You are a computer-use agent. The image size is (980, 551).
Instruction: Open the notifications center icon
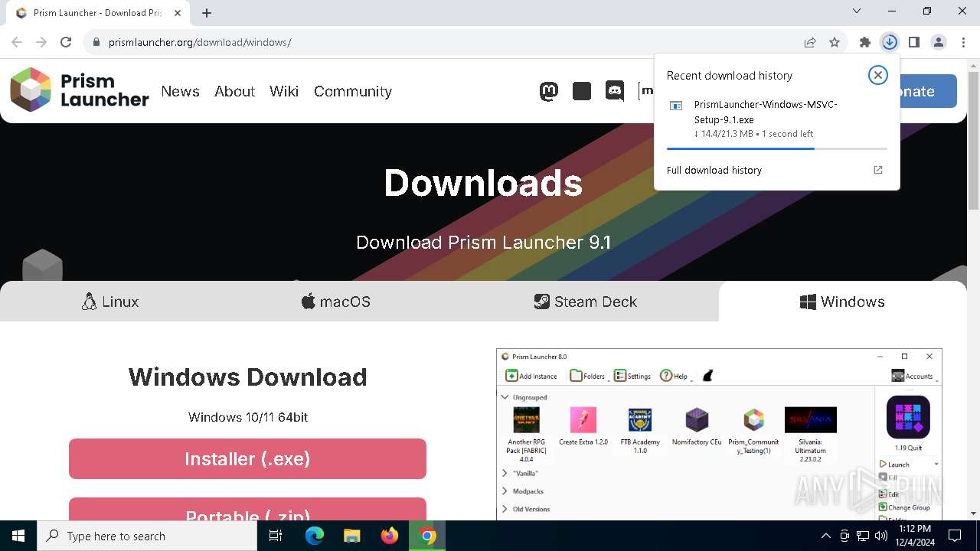pyautogui.click(x=955, y=536)
